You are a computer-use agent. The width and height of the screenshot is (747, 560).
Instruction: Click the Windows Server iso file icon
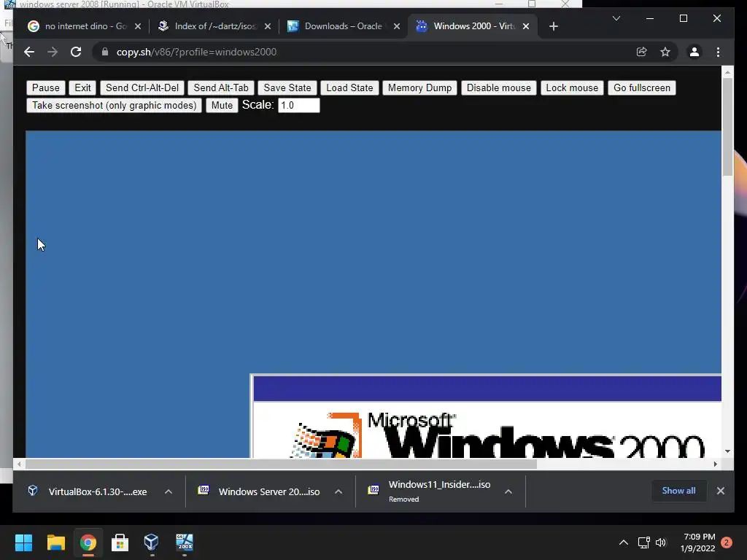[x=204, y=489]
